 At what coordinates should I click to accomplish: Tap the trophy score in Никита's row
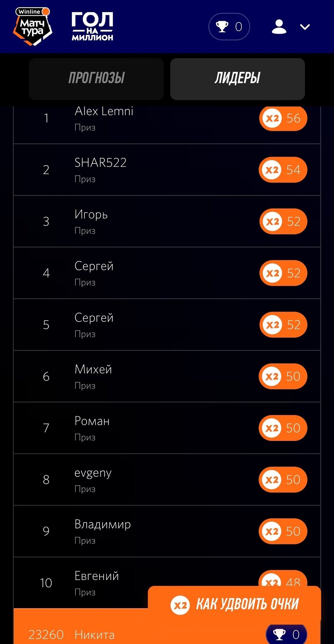[286, 634]
